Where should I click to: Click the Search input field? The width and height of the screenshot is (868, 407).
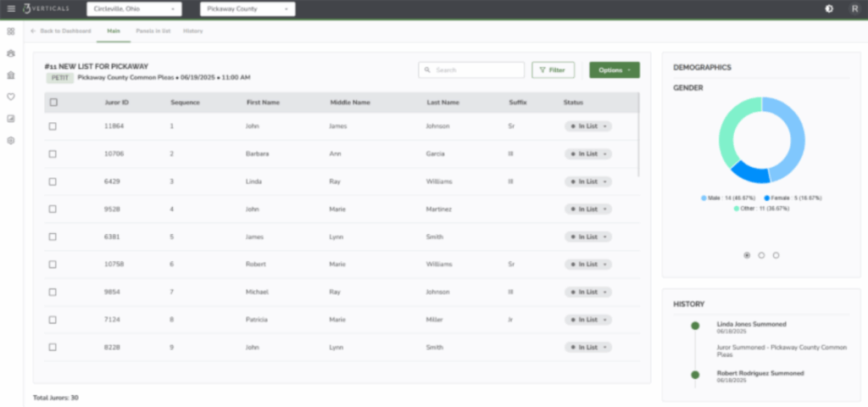[x=471, y=70]
